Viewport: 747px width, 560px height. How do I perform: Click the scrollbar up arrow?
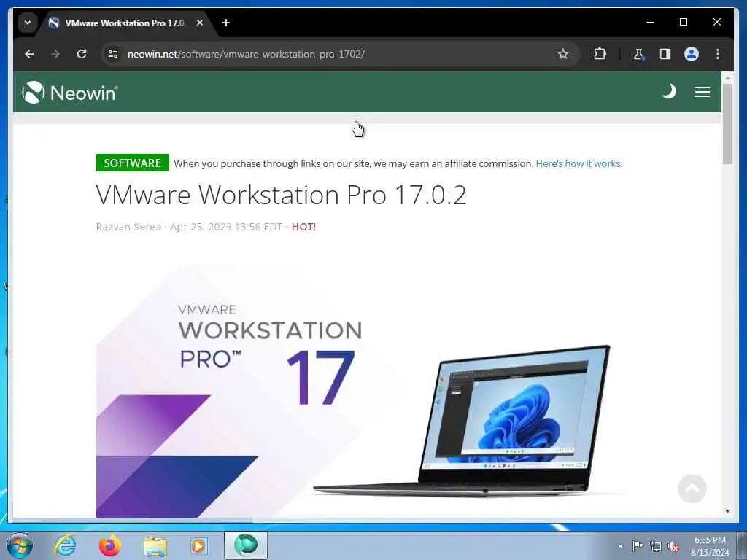click(727, 77)
